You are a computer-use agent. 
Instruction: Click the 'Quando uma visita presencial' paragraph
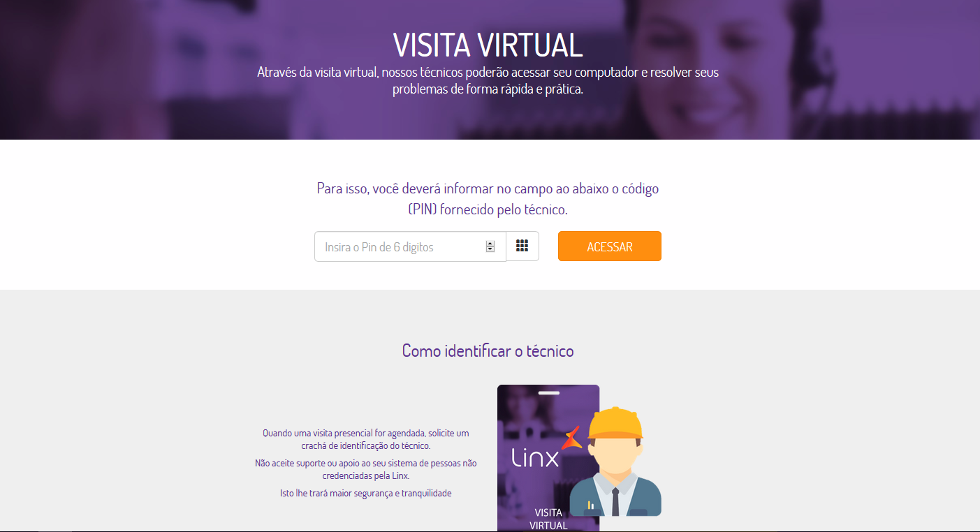pyautogui.click(x=366, y=439)
